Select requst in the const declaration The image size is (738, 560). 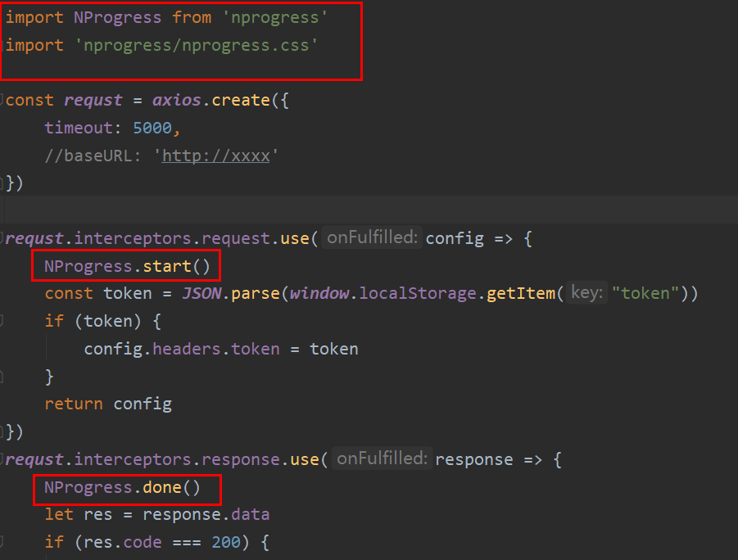coord(93,100)
